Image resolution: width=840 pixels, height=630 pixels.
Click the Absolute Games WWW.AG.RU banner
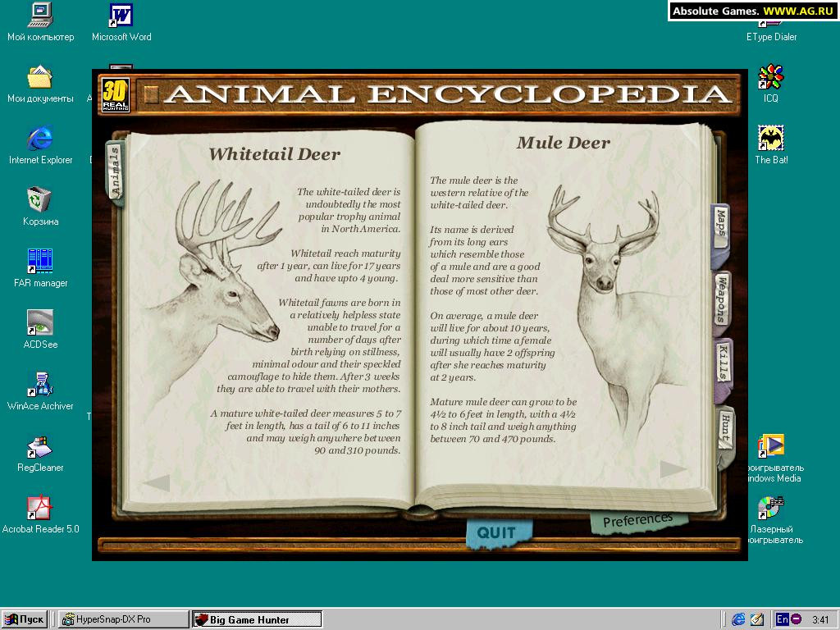tap(753, 11)
